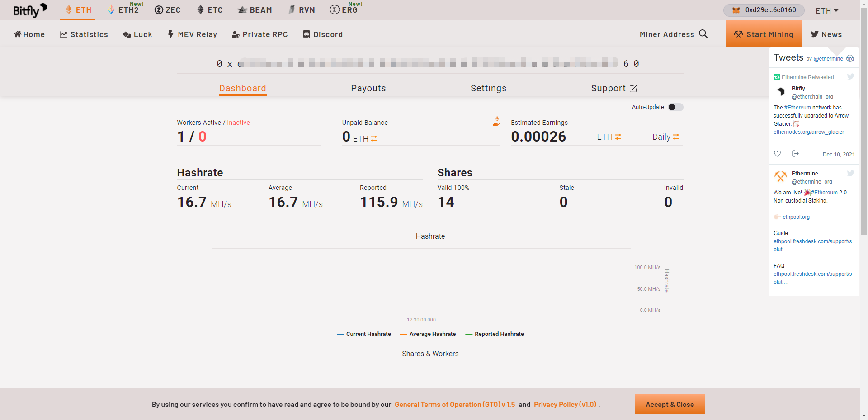Click the Support external link icon

point(633,89)
